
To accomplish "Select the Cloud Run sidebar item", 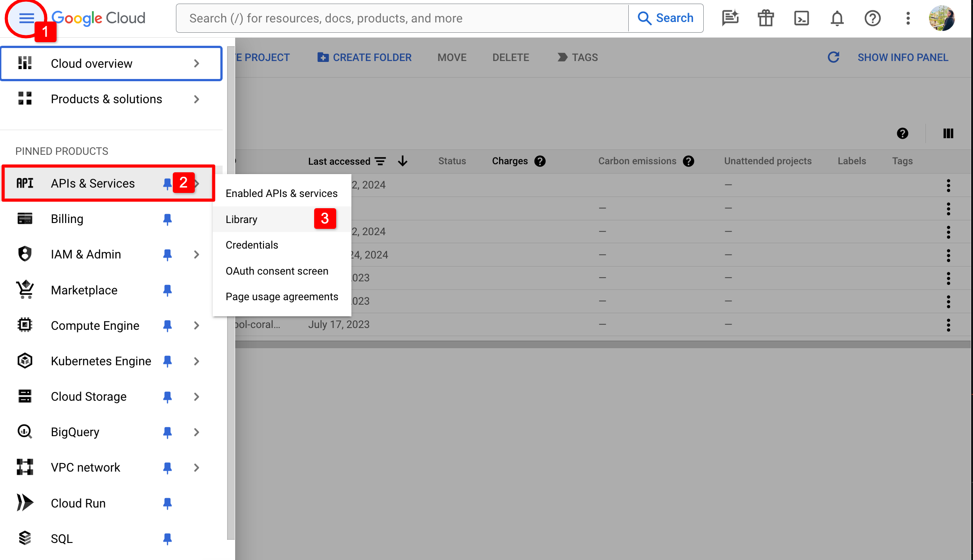I will 78,503.
